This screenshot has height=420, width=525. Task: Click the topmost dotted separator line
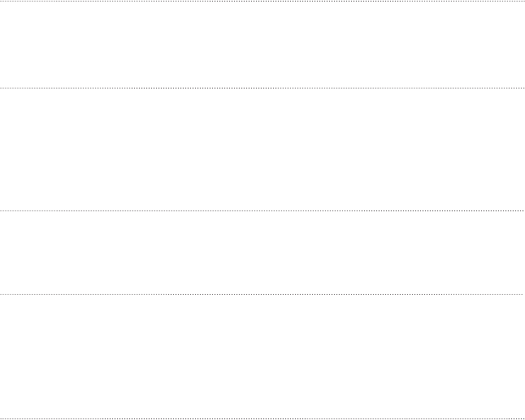(262, 2)
